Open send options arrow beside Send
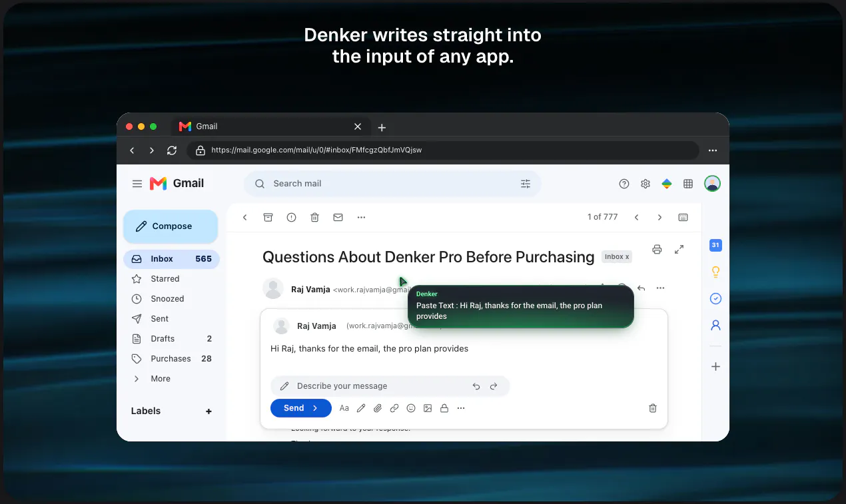The height and width of the screenshot is (504, 846). (x=316, y=408)
